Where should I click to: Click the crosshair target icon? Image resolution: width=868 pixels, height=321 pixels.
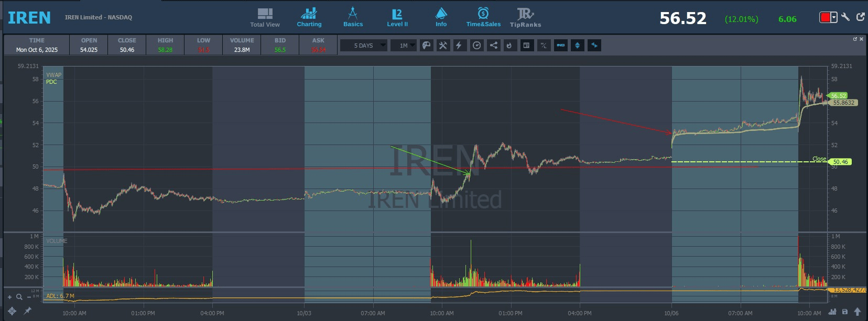(12, 311)
